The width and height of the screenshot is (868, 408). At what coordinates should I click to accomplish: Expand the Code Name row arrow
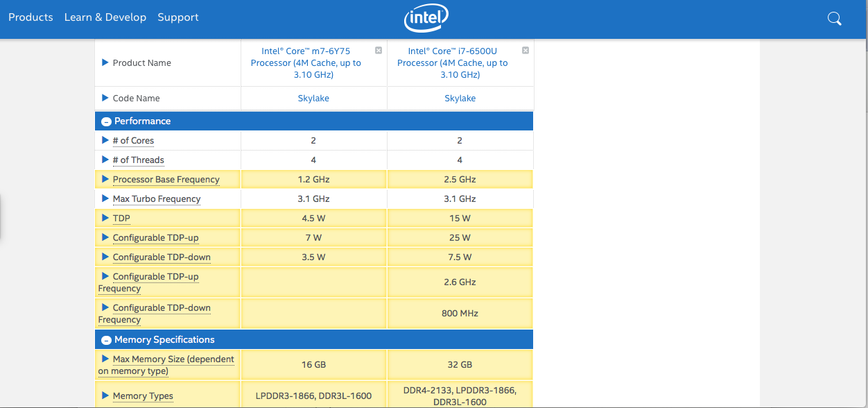click(x=105, y=98)
